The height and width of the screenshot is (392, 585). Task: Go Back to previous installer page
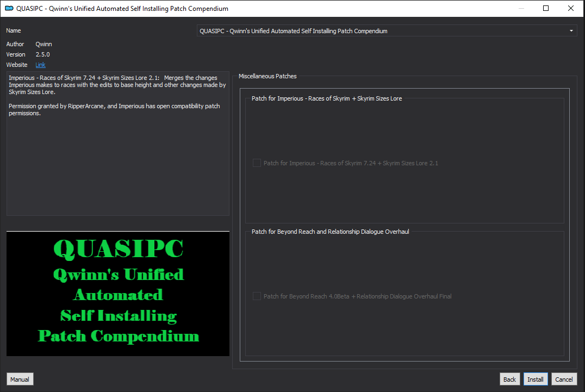[x=509, y=379]
